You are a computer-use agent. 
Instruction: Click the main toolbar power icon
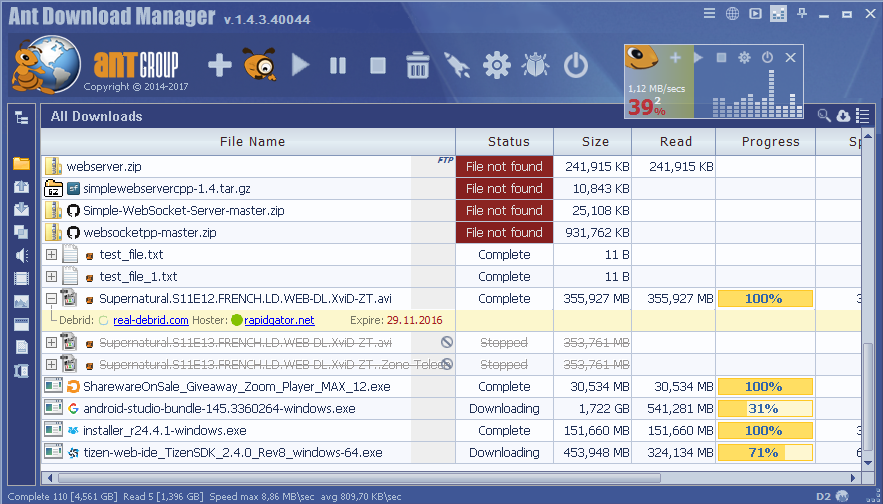click(576, 65)
